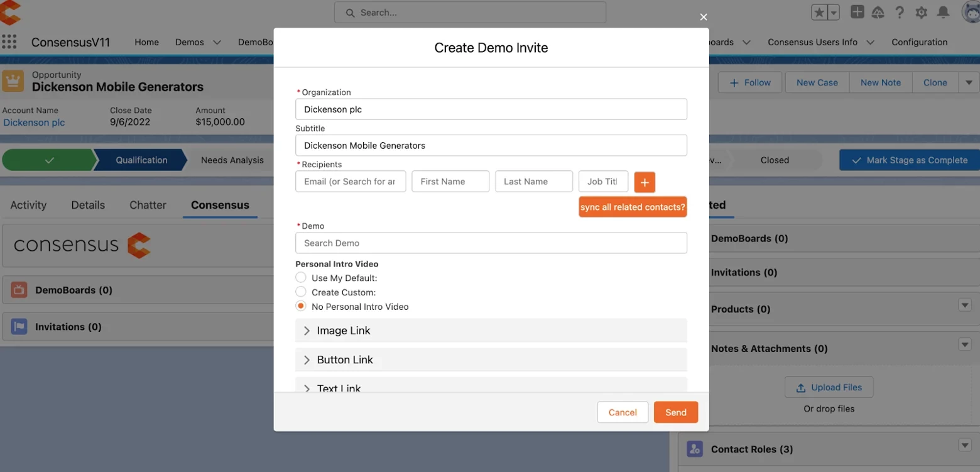The height and width of the screenshot is (472, 980).
Task: Open the favorites list dropdown arrow
Action: [x=834, y=13]
